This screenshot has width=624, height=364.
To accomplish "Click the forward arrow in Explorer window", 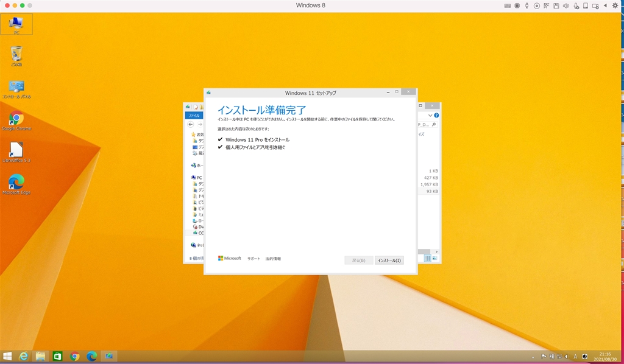I will pos(200,124).
